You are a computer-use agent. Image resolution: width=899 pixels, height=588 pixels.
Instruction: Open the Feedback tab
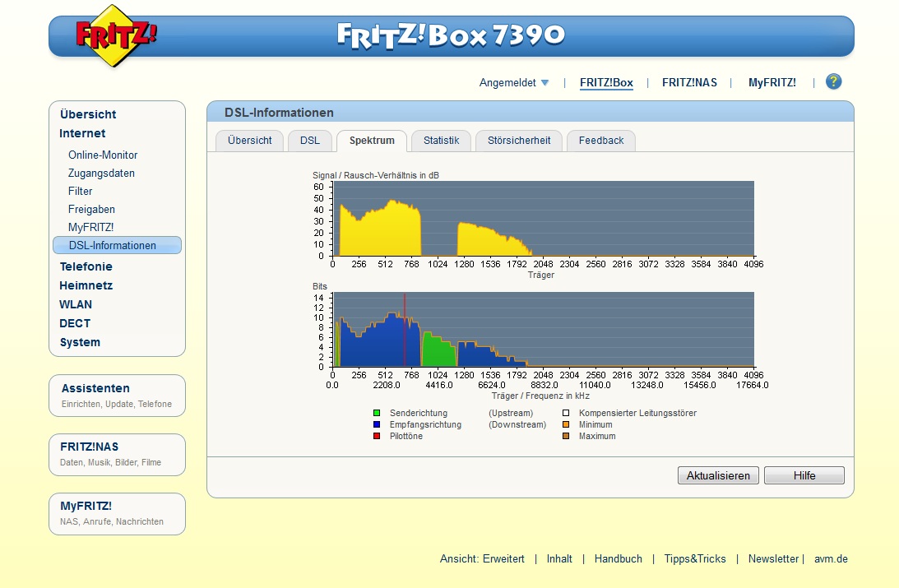click(601, 141)
